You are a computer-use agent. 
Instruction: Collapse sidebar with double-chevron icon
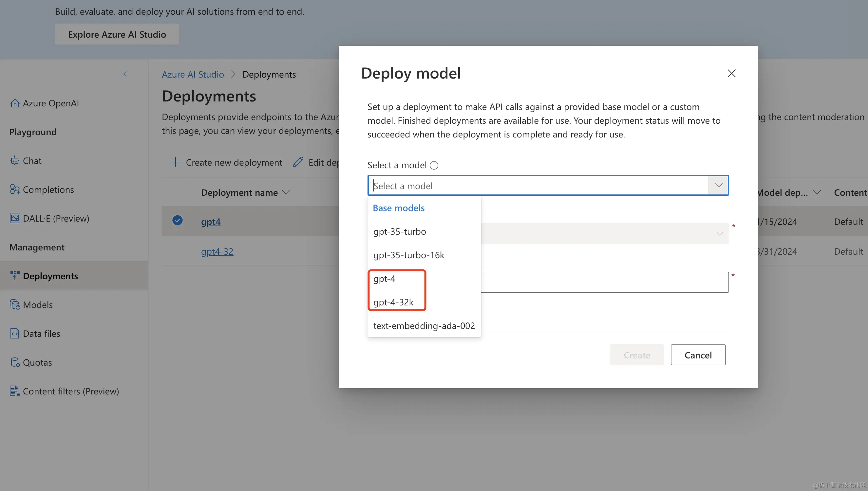tap(124, 74)
